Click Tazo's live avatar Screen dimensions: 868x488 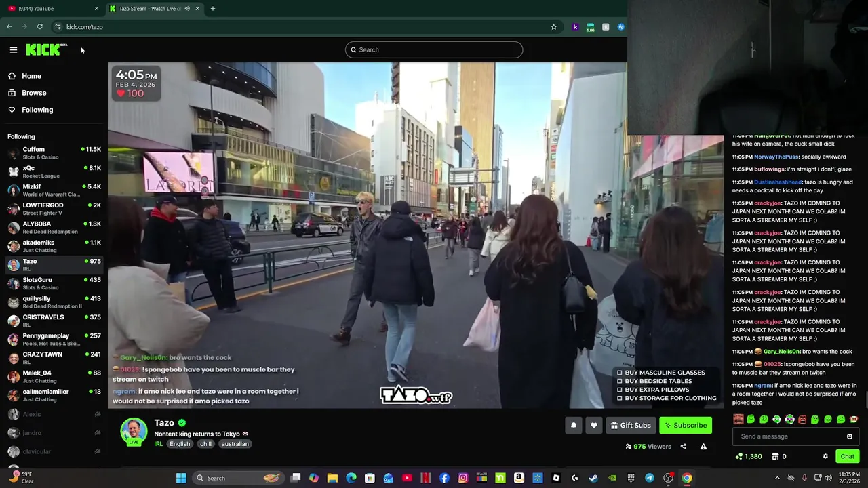pos(134,431)
